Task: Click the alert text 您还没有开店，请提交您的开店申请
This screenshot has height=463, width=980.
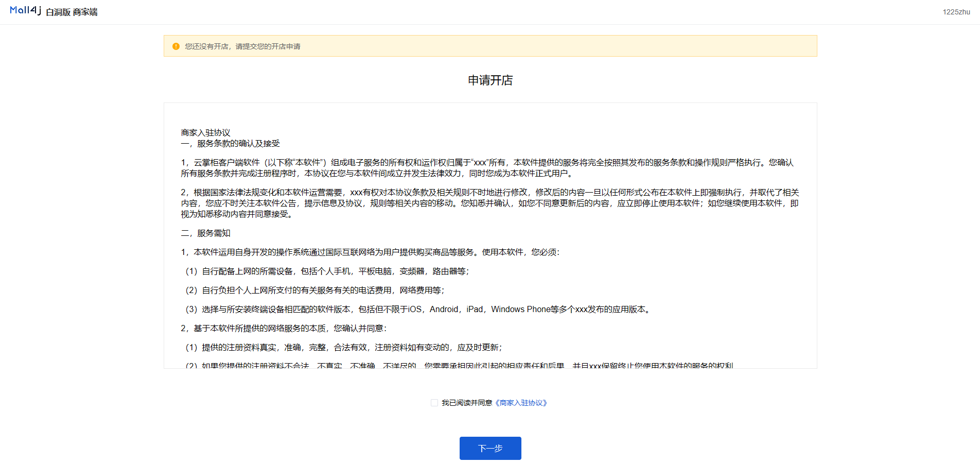Action: click(243, 46)
